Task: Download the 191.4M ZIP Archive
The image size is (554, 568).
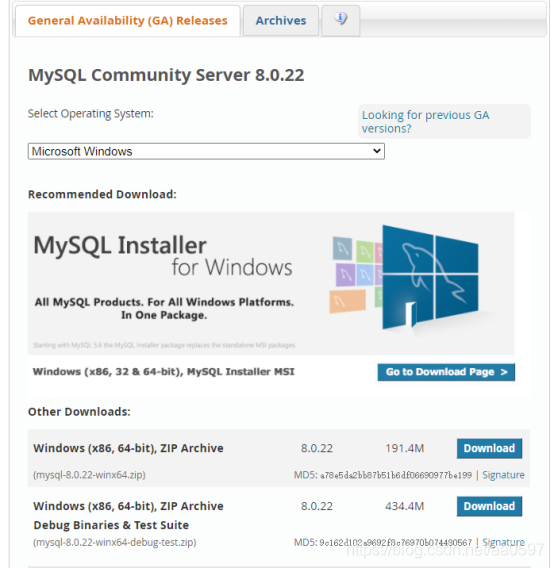Action: pyautogui.click(x=489, y=448)
